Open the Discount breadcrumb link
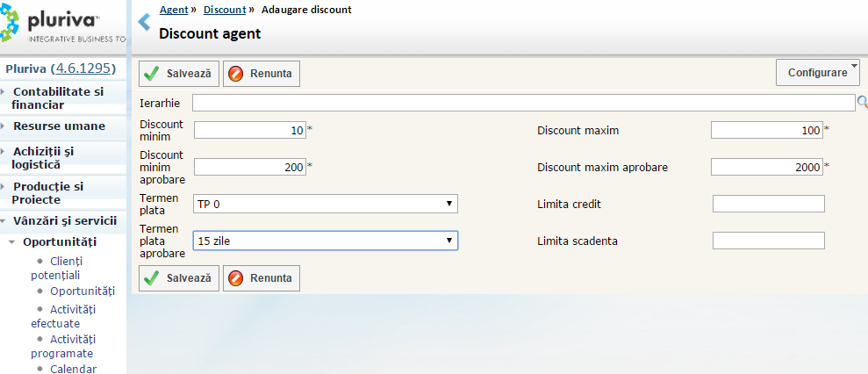 (224, 10)
